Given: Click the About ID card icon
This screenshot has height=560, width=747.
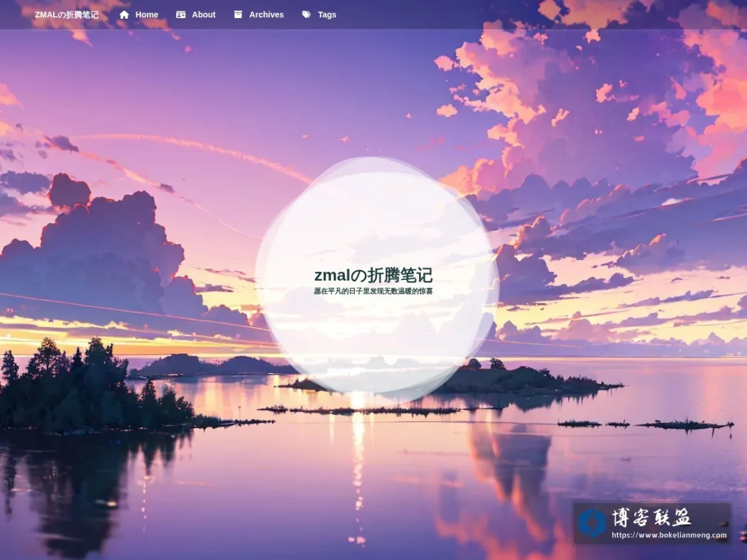Looking at the screenshot, I should pyautogui.click(x=181, y=14).
